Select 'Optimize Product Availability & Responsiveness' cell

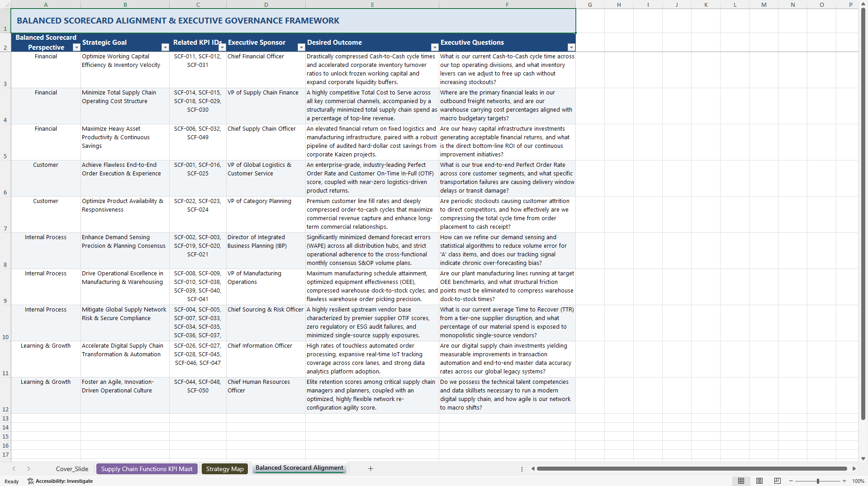click(125, 214)
